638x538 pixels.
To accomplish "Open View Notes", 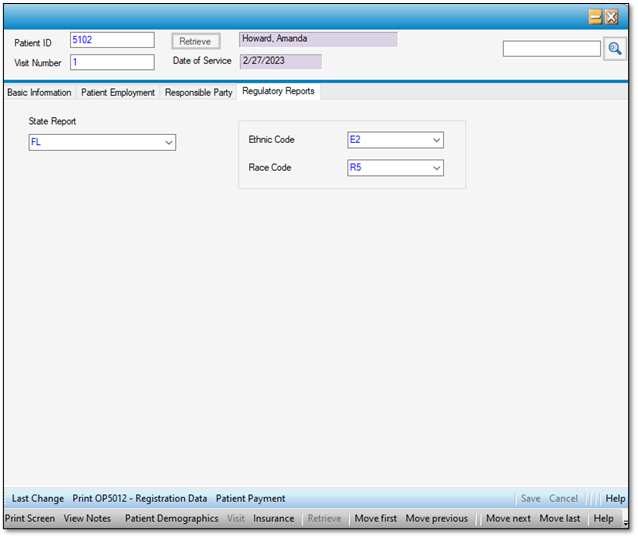I will click(87, 519).
